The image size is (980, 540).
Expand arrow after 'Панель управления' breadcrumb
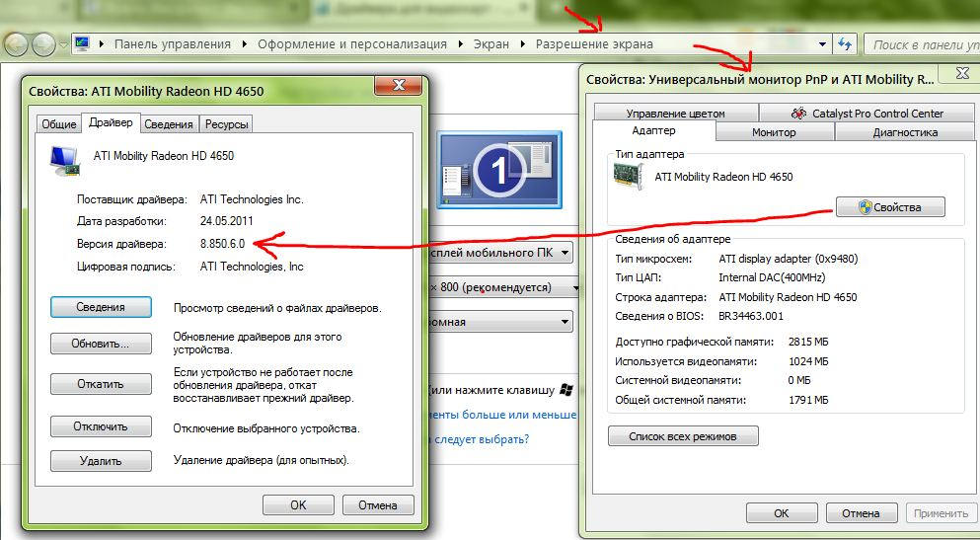[x=245, y=44]
